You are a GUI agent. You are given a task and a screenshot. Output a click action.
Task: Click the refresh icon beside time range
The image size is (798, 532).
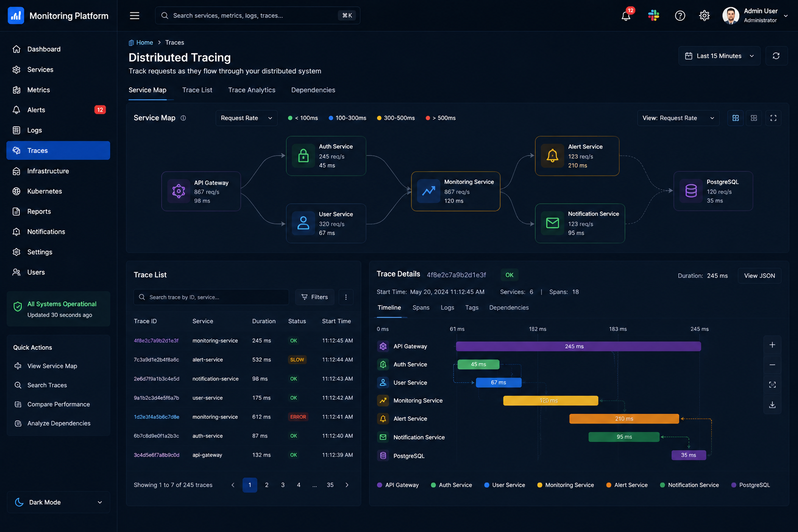[x=776, y=56]
